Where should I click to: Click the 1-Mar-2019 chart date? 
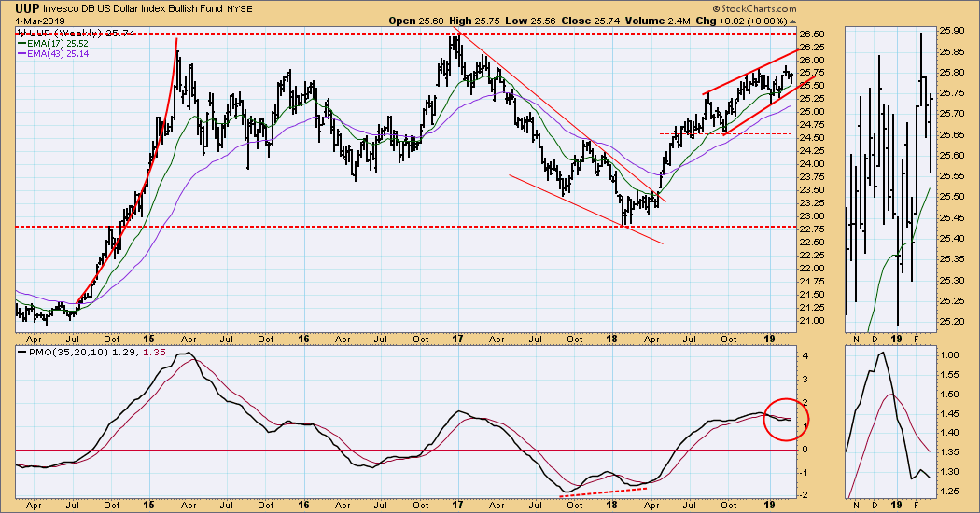39,21
